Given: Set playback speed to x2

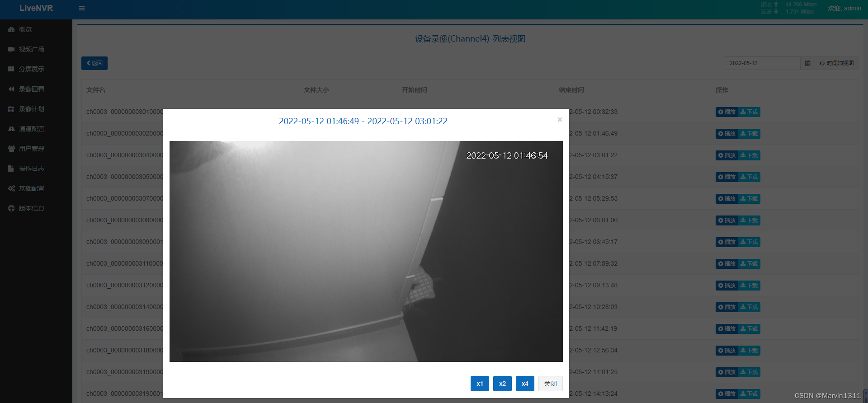Looking at the screenshot, I should pos(502,384).
